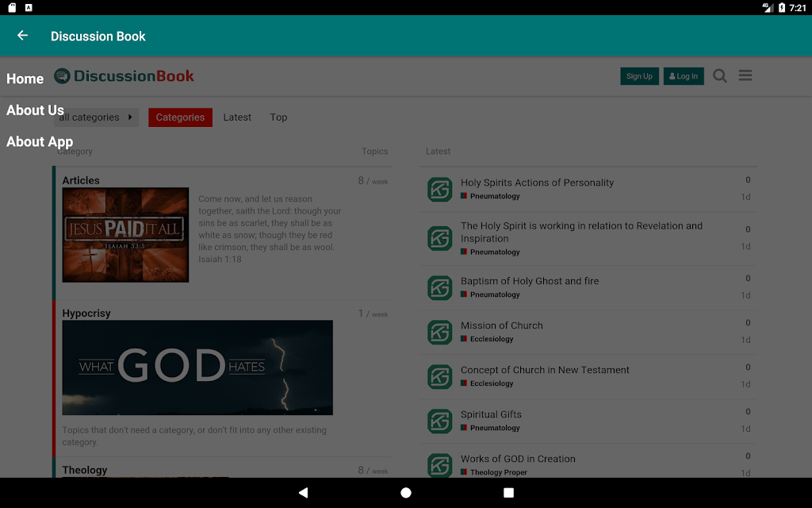Open topic Holy Spirit working in relation to Revelation
Viewport: 812px width, 508px height.
click(x=581, y=233)
